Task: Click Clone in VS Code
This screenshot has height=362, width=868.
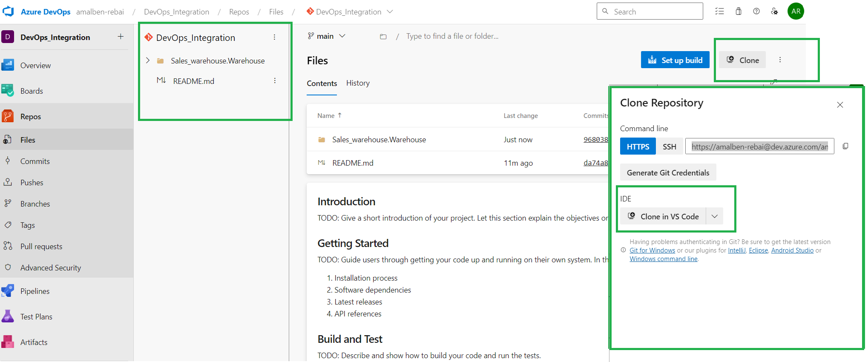Action: (663, 216)
